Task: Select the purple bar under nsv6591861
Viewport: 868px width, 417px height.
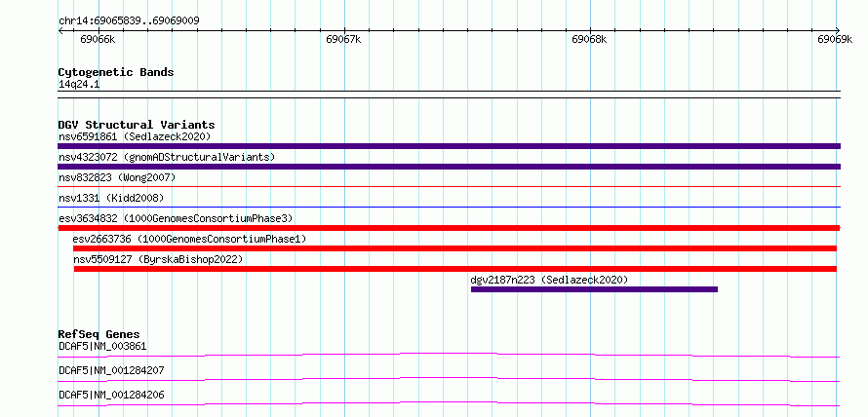Action: (449, 146)
